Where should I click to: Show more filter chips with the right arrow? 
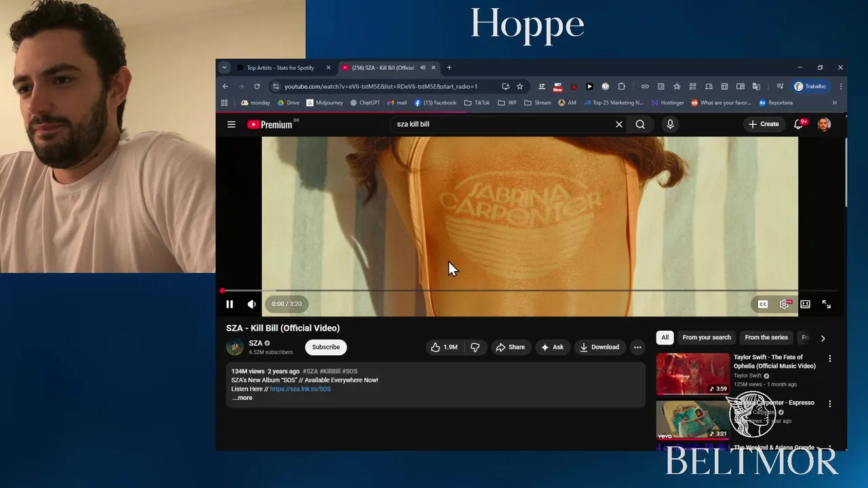click(823, 338)
